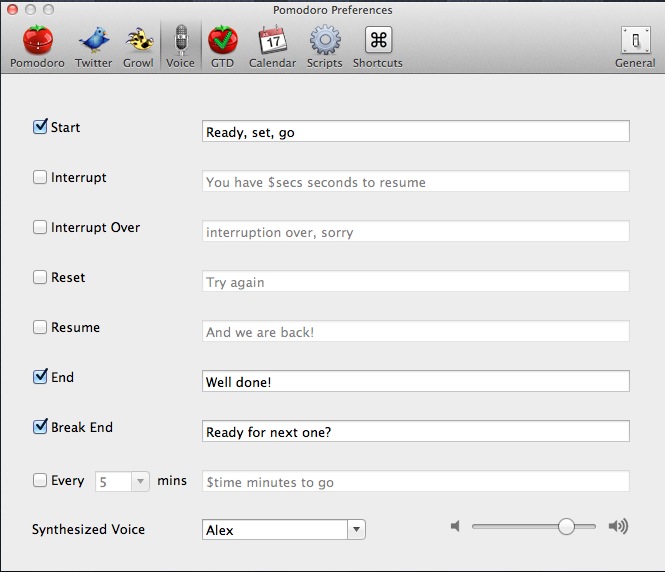Click the 'Well done!' End text field

pyautogui.click(x=415, y=381)
